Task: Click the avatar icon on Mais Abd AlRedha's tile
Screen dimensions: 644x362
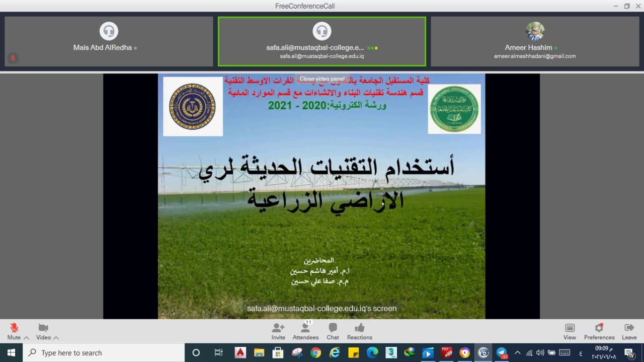Action: tap(109, 31)
